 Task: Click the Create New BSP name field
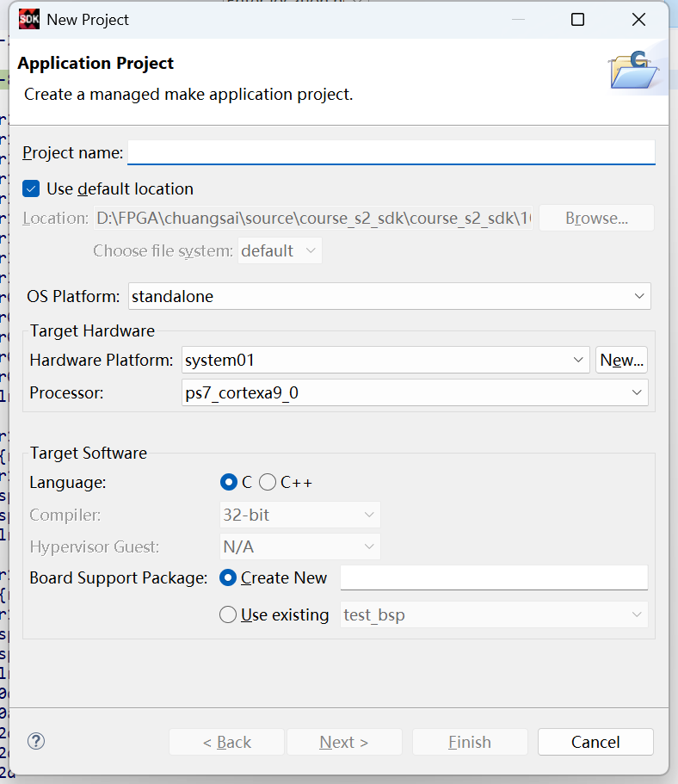494,577
